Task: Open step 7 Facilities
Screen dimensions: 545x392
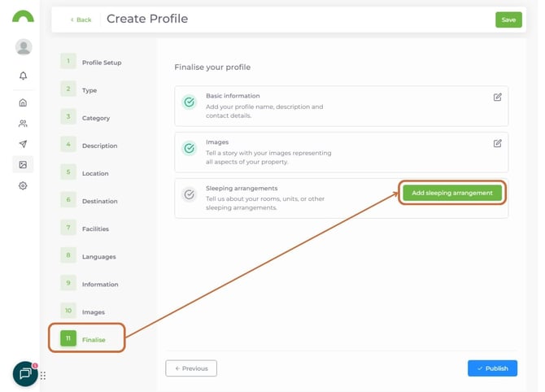Action: click(95, 229)
